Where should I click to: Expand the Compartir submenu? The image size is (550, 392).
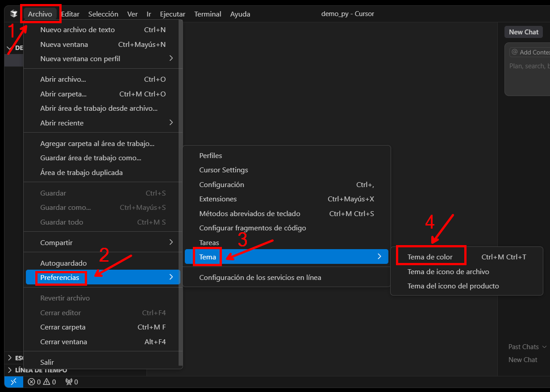(103, 242)
